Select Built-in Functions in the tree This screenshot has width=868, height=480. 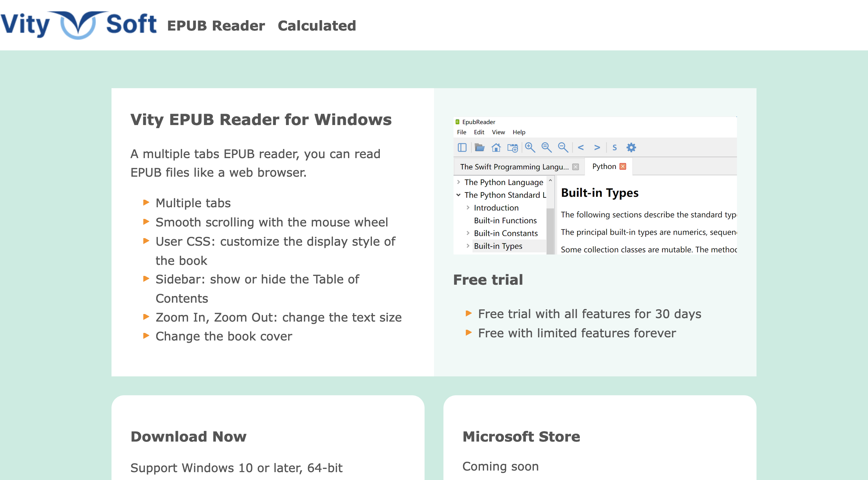click(505, 221)
